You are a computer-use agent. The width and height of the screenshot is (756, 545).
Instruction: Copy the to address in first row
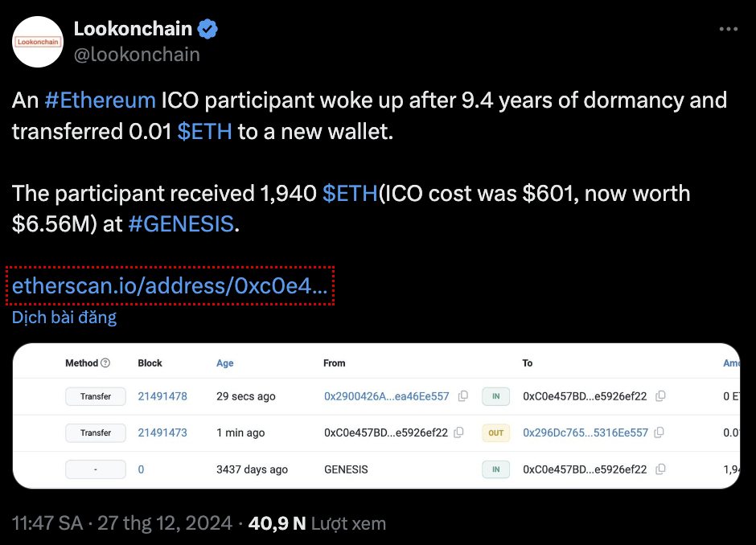click(x=660, y=396)
